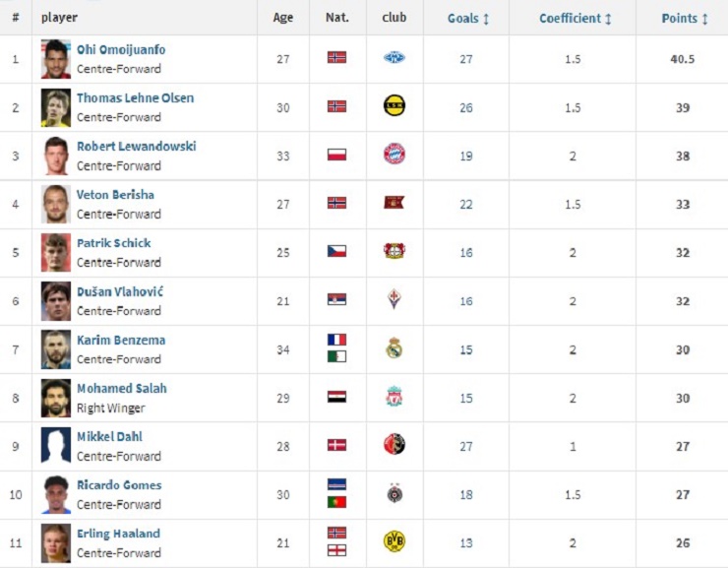Viewport: 728px width, 568px height.
Task: Click Mikkel Dahl's placeholder silhouette photo
Action: tap(56, 445)
